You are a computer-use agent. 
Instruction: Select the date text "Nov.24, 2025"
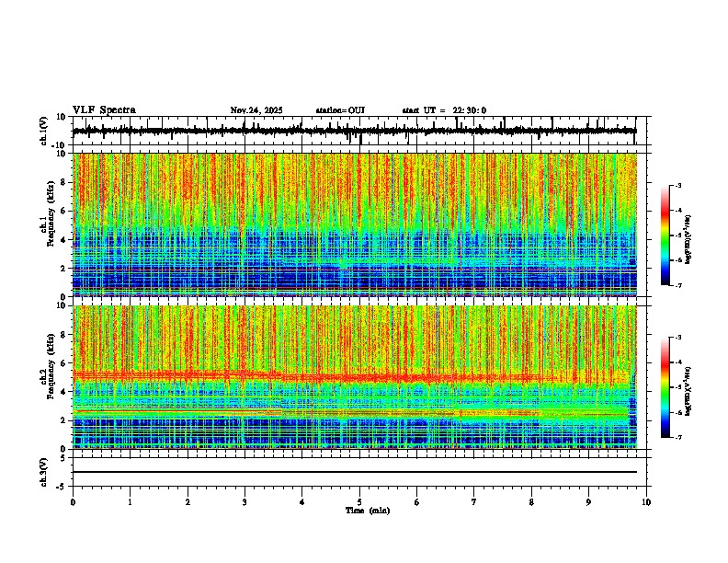click(256, 110)
